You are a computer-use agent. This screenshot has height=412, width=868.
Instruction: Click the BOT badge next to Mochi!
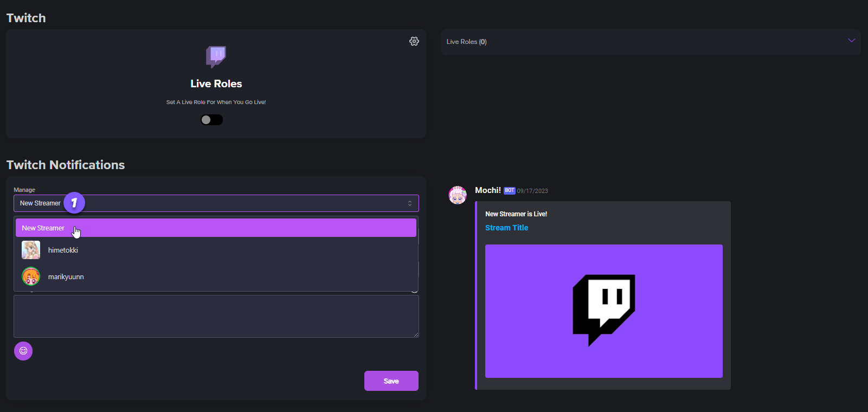pyautogui.click(x=509, y=191)
